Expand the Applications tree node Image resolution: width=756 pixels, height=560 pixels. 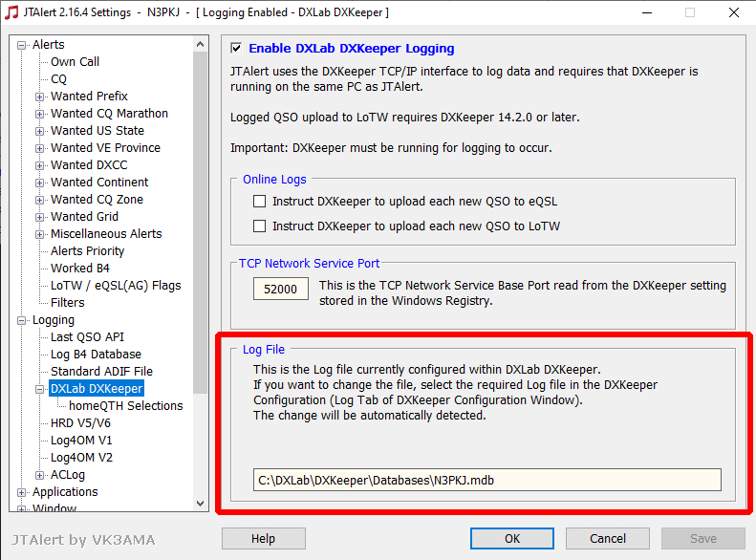tap(21, 492)
